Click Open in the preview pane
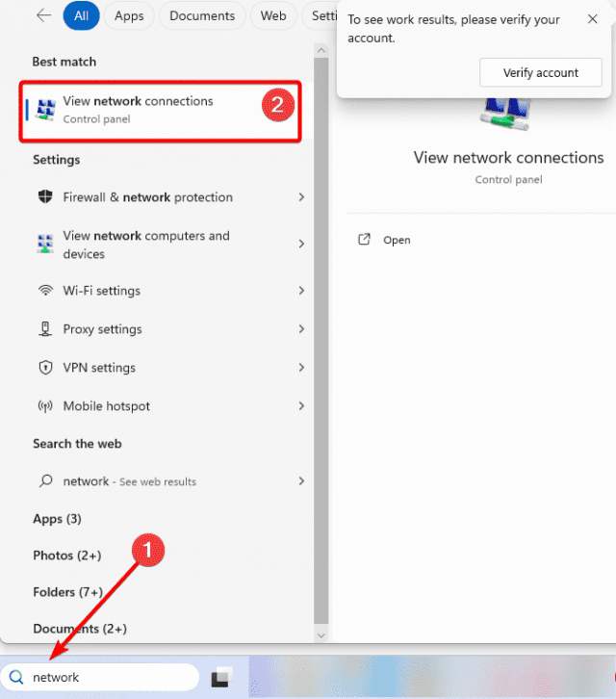The height and width of the screenshot is (699, 616). (397, 240)
